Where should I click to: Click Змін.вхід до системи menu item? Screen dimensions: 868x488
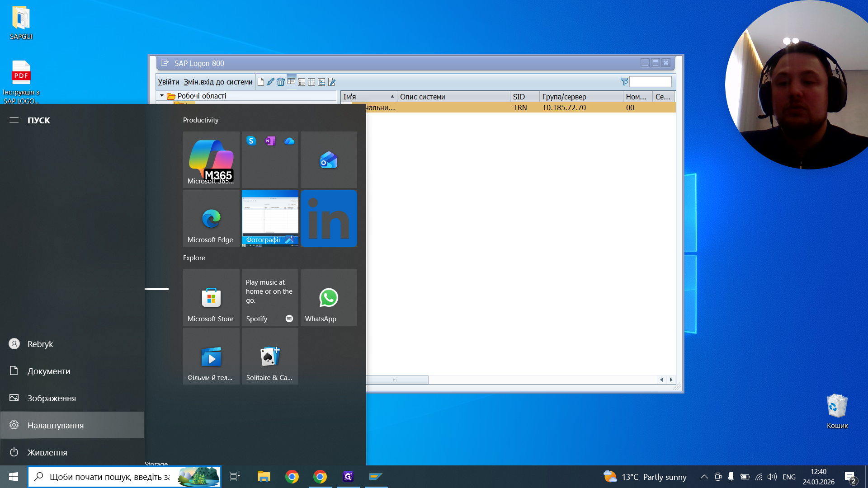click(x=218, y=82)
